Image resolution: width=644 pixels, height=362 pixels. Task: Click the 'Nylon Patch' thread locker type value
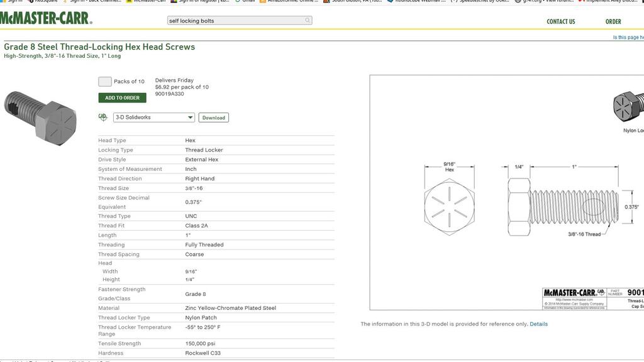(x=201, y=317)
